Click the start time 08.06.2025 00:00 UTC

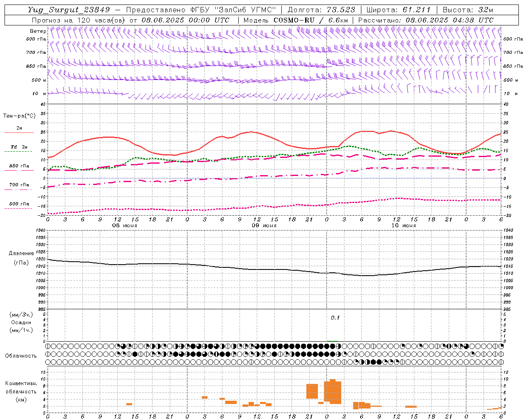click(185, 20)
